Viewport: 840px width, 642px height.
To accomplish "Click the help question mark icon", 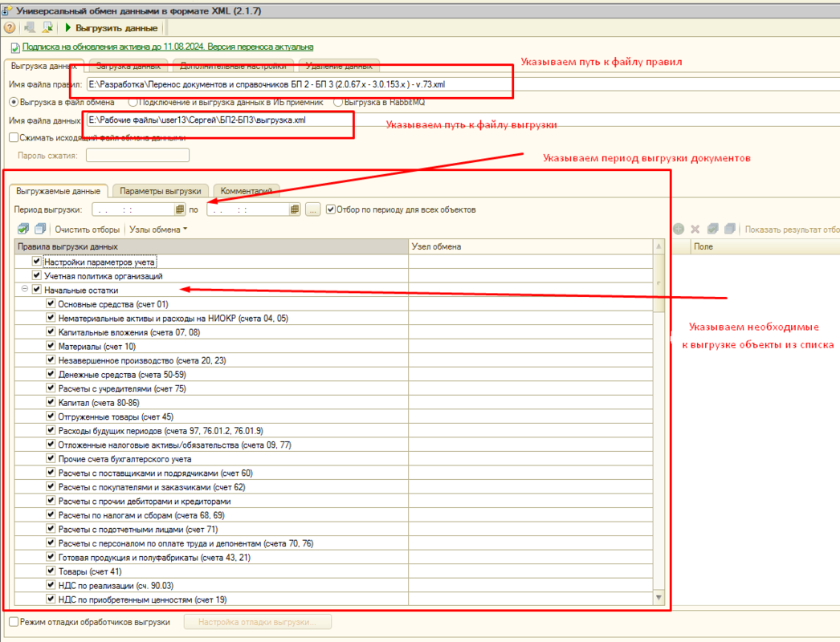I will pos(10,28).
